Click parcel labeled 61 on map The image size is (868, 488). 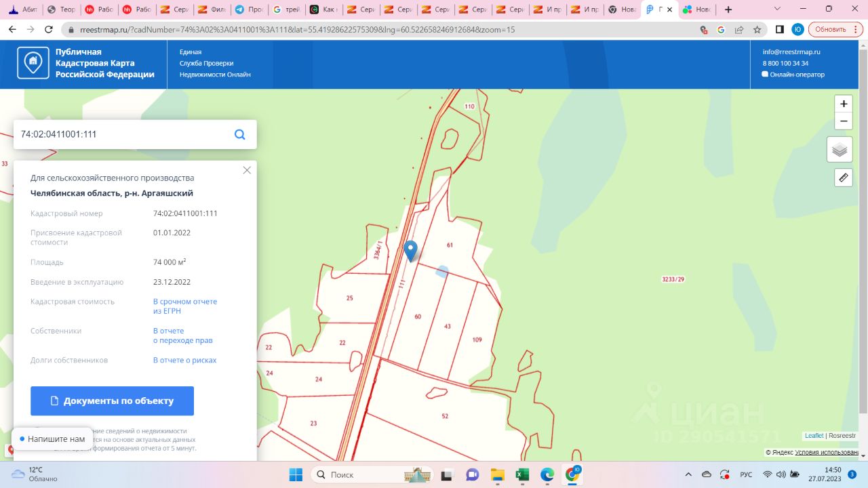pyautogui.click(x=450, y=245)
